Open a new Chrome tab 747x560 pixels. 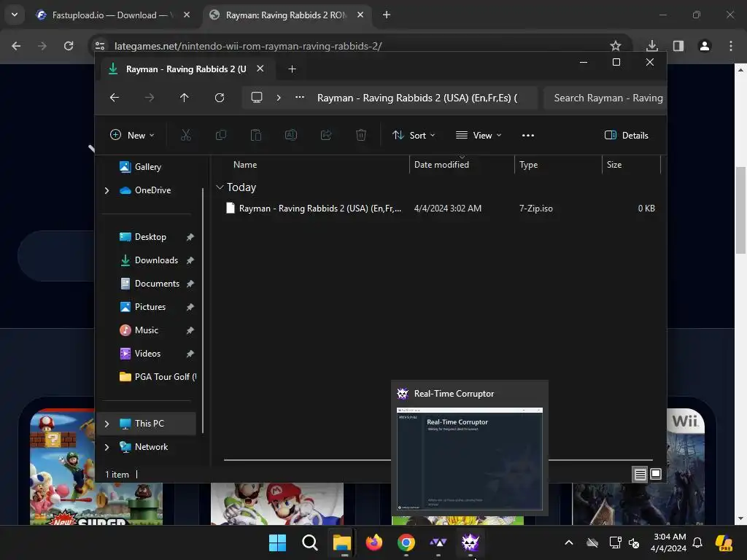point(387,15)
